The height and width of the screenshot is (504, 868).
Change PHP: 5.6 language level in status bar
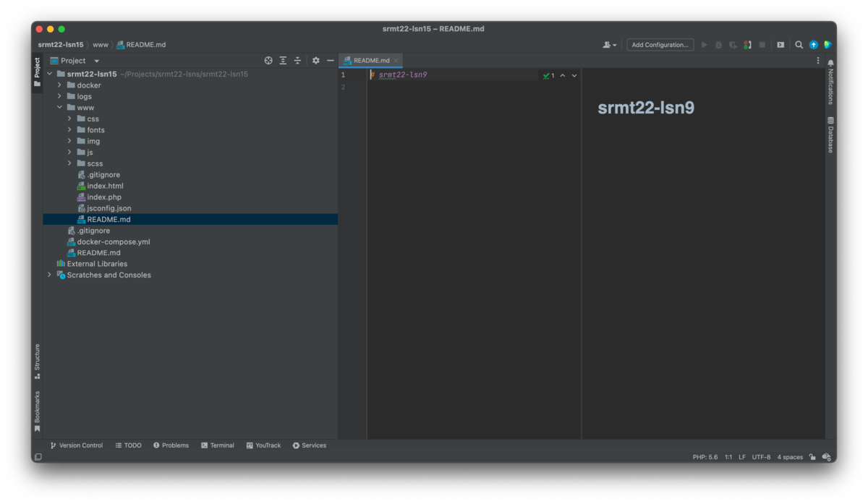click(705, 457)
